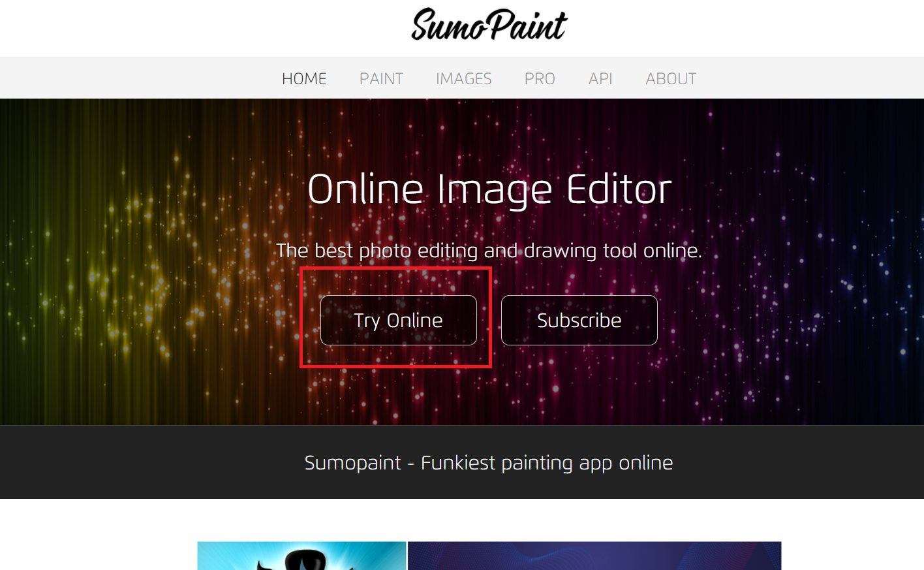The width and height of the screenshot is (924, 570).
Task: Visit the ABOUT navigation item
Action: pos(671,79)
